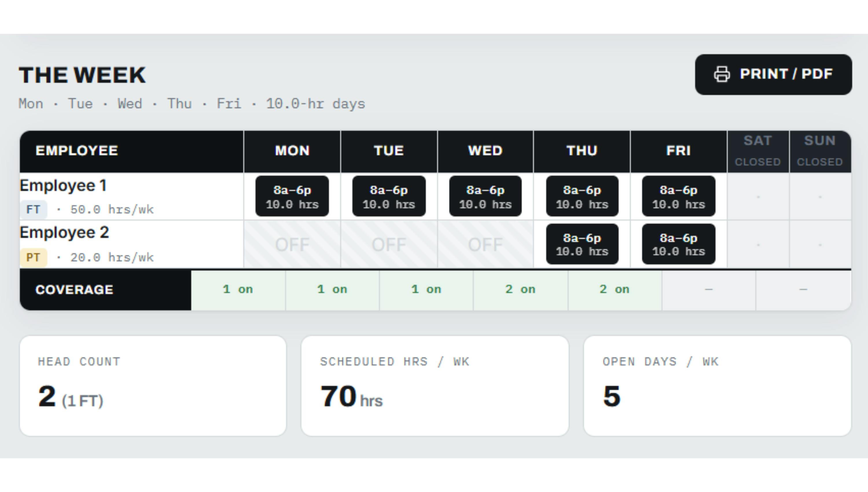
Task: Select the SAT CLOSED column header
Action: point(758,151)
